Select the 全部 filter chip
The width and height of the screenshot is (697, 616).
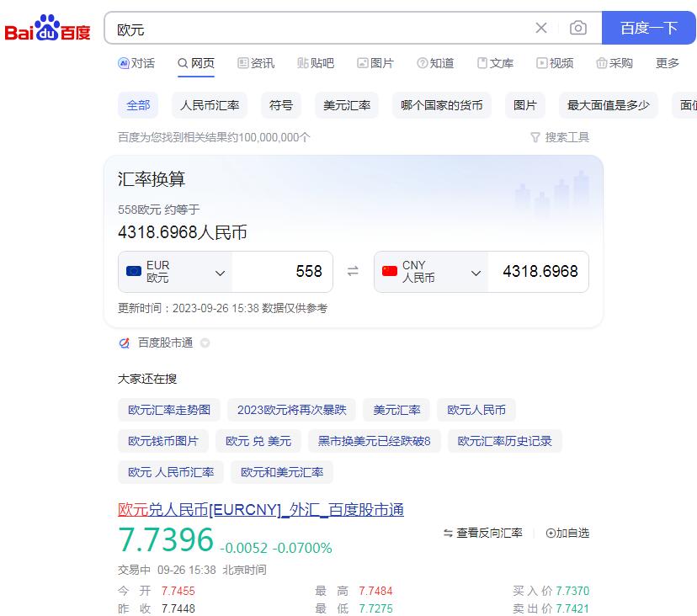pos(138,105)
